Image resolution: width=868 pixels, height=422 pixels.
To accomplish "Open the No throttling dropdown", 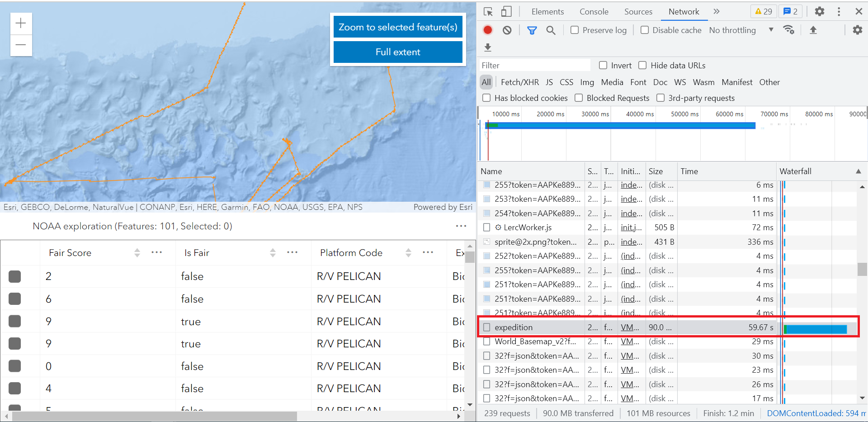I will click(741, 30).
